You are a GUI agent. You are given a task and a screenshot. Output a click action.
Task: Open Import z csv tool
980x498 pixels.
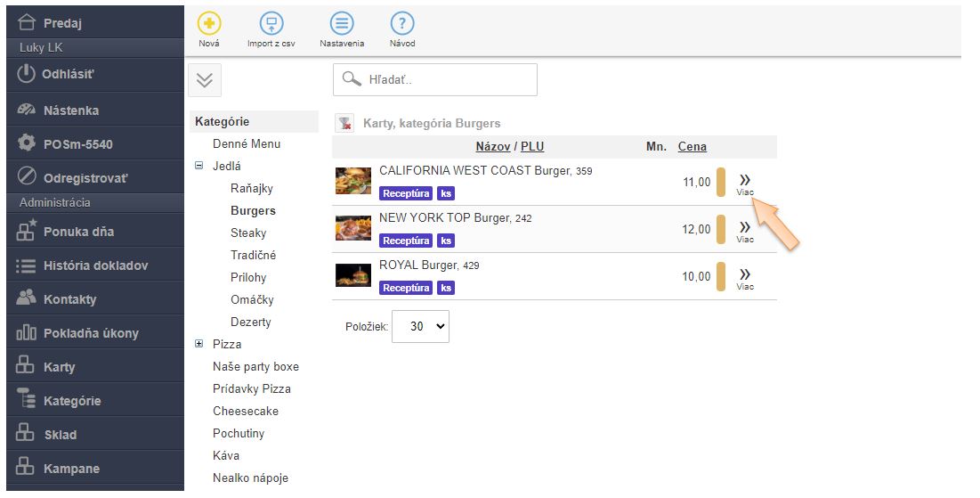271,25
